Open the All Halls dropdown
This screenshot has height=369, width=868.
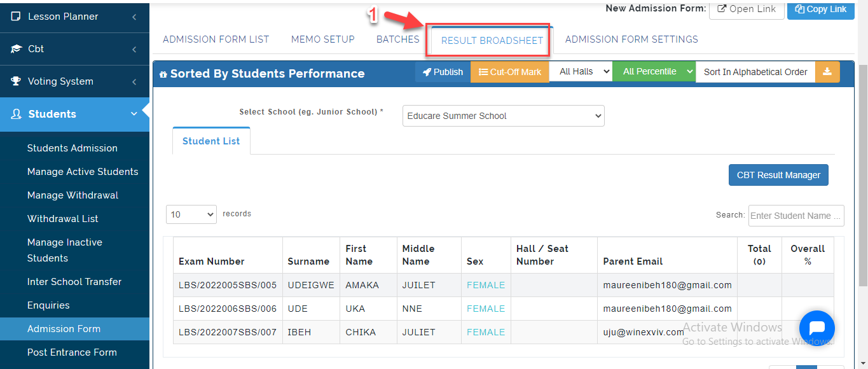(581, 72)
